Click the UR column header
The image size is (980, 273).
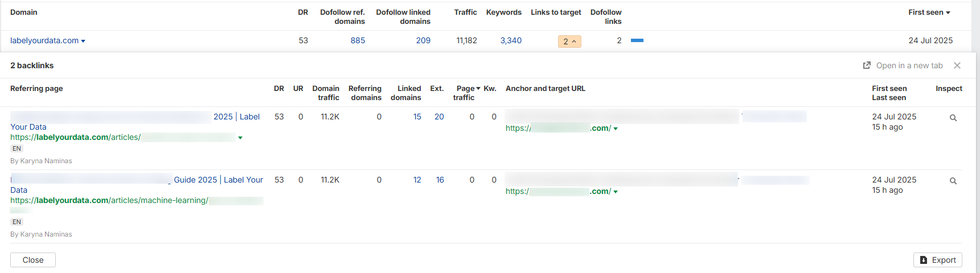pos(298,88)
